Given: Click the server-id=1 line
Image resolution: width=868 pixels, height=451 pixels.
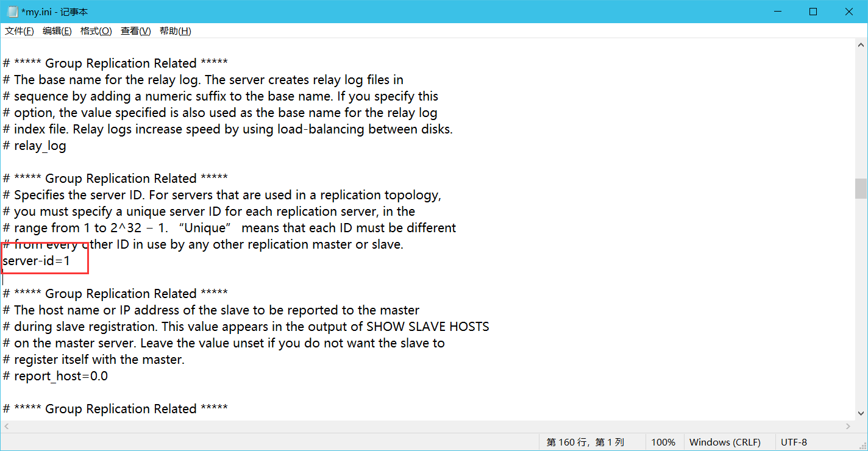Looking at the screenshot, I should point(37,261).
